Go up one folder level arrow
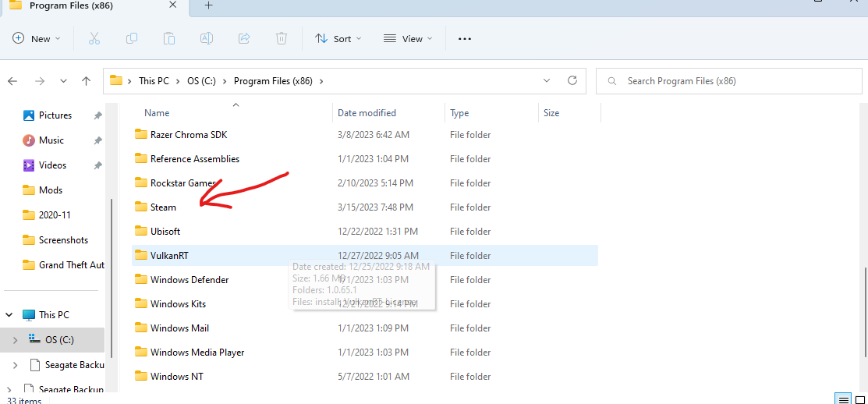Screen dimensions: 868x404 (86, 81)
